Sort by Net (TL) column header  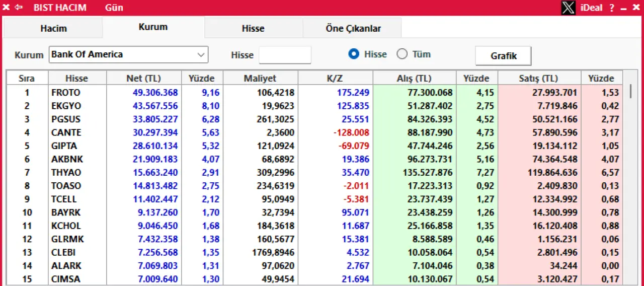[143, 78]
